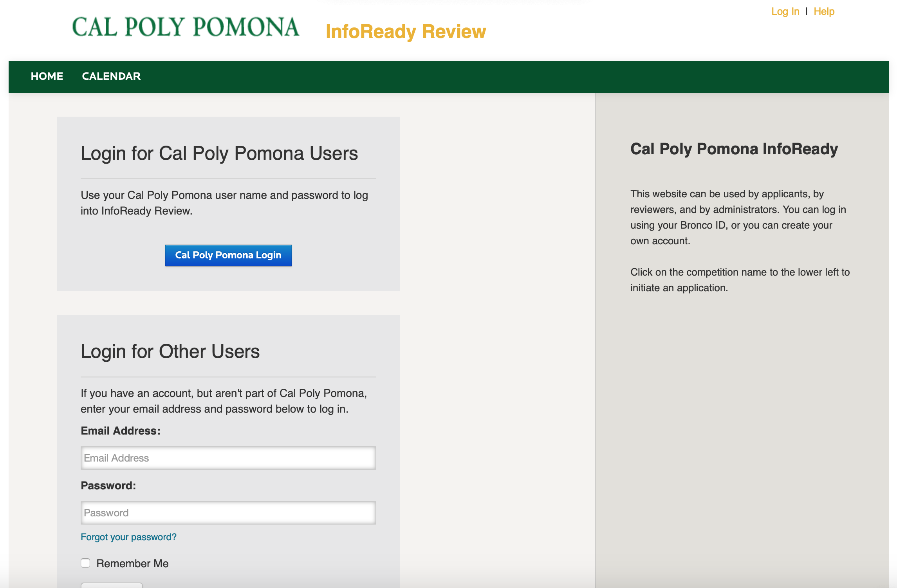Click the HOME navigation menu item

(x=47, y=76)
